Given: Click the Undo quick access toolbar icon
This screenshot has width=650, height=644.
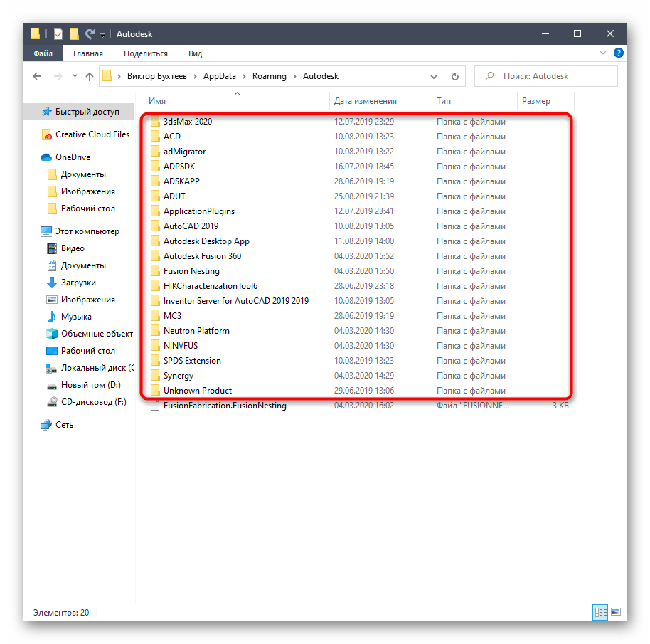Looking at the screenshot, I should click(90, 33).
